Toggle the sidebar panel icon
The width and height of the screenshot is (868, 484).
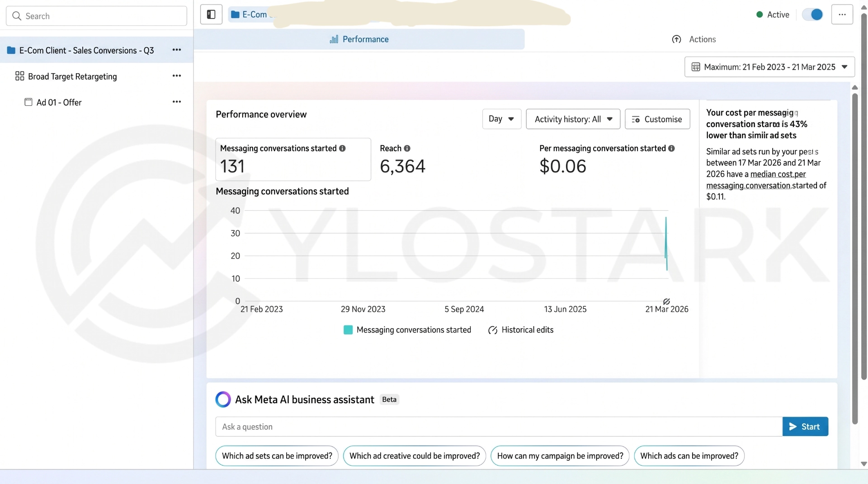[x=211, y=14]
